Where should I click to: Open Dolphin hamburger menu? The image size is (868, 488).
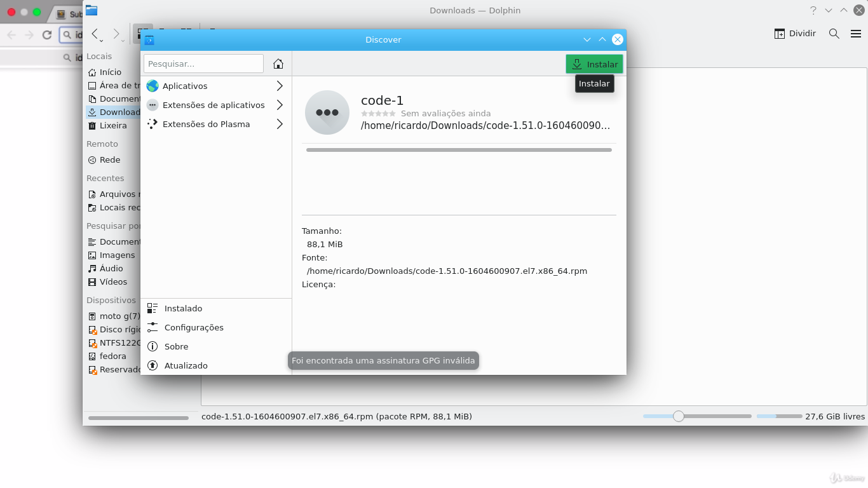[x=856, y=34]
